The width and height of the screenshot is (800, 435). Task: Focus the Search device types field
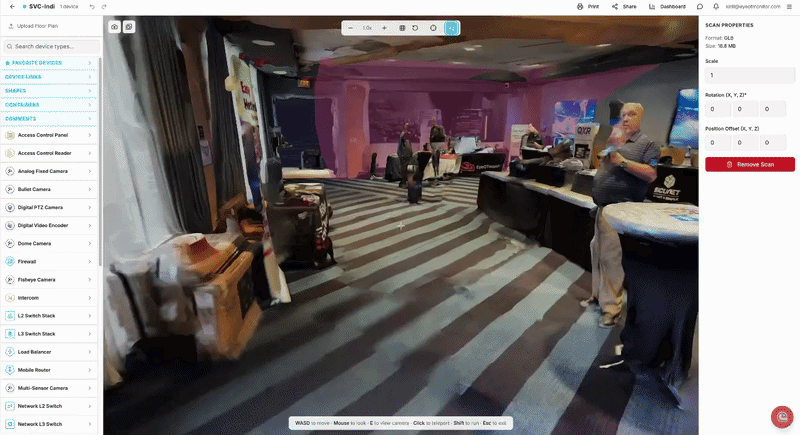coord(52,46)
